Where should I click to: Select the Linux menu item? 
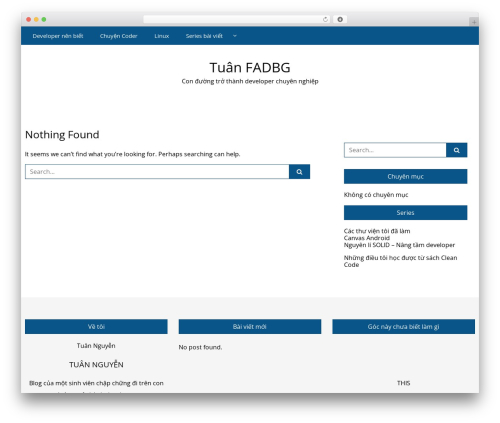point(162,36)
